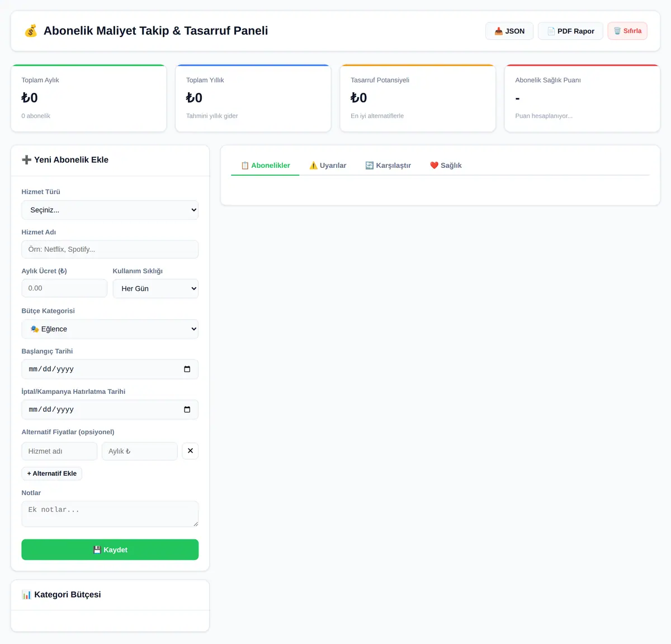Click the Kategori Bütçesi heading
Image resolution: width=671 pixels, height=644 pixels.
68,595
